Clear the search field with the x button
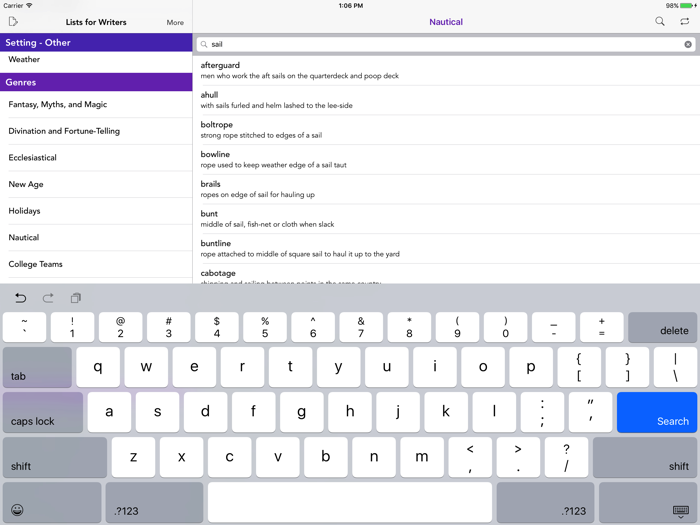Screen dimensions: 700x525 point(688,44)
